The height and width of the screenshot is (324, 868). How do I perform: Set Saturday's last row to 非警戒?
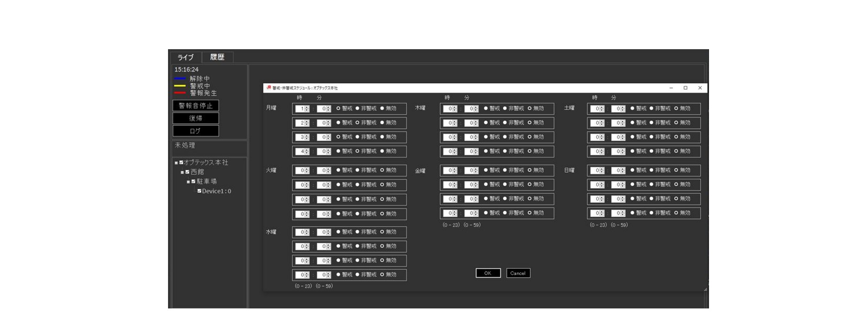tap(651, 151)
